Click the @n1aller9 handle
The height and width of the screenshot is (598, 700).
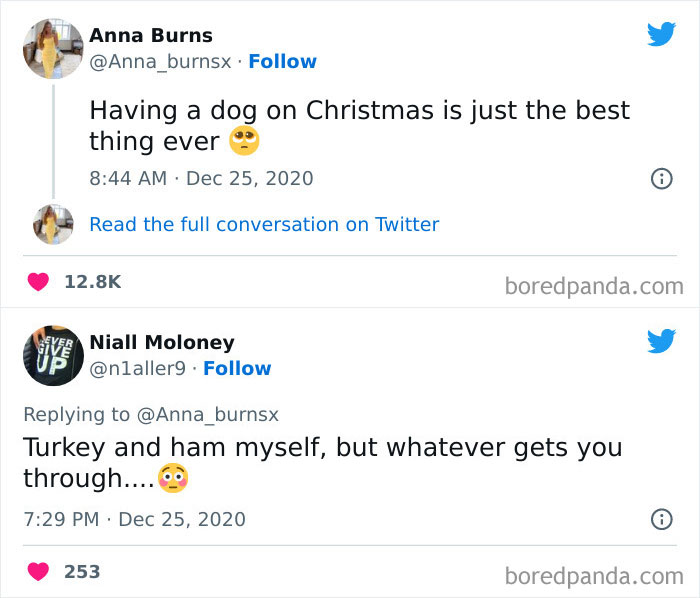pyautogui.click(x=138, y=368)
